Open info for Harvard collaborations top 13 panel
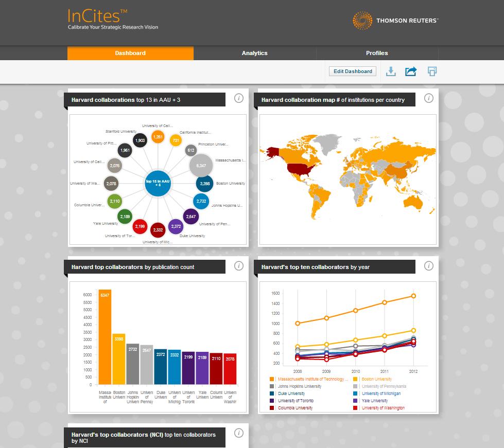The image size is (504, 448). coord(238,98)
